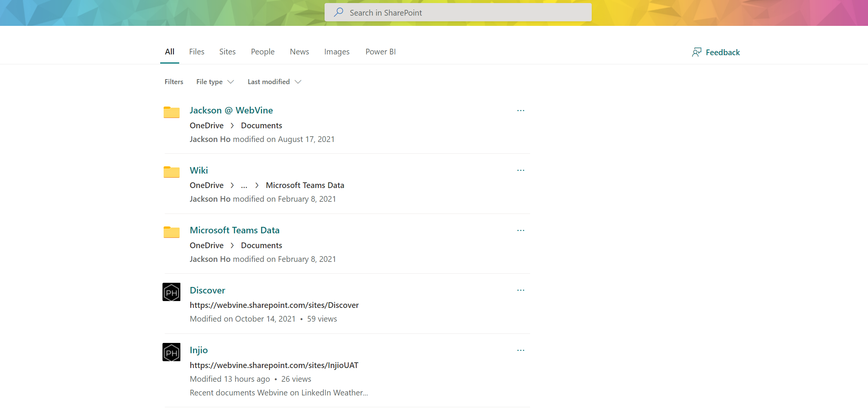This screenshot has width=868, height=408.
Task: Open the Jackson @ WebVine result
Action: tap(231, 110)
